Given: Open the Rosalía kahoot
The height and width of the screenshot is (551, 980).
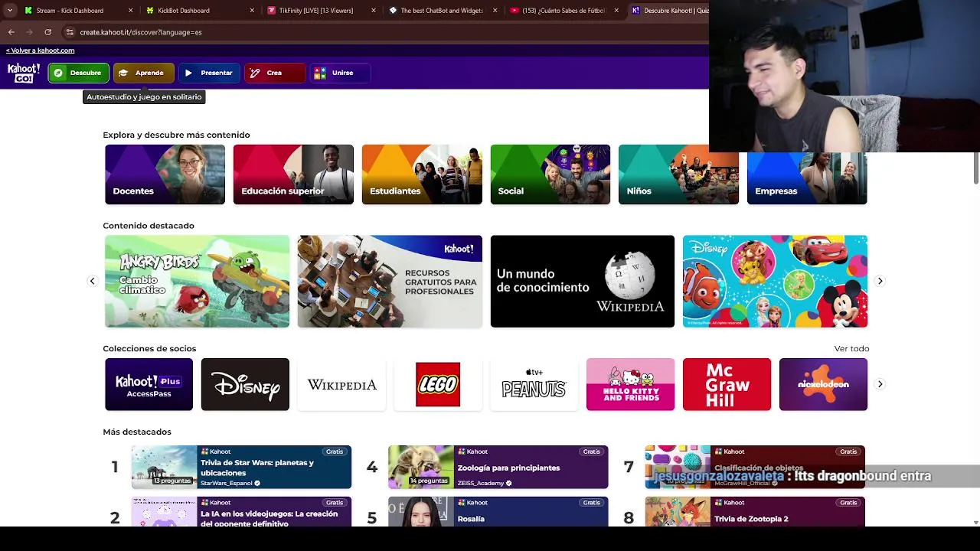Looking at the screenshot, I should click(x=498, y=512).
